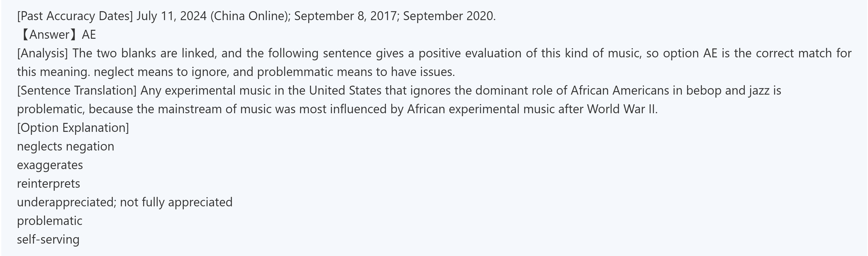Click the [Sentence Translation] label

(x=77, y=91)
